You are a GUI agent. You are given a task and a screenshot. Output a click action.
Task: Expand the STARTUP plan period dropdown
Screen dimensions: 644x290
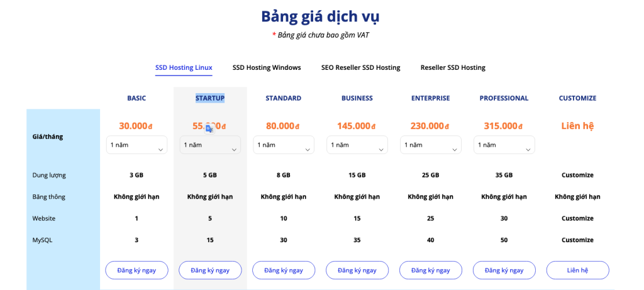coord(210,145)
